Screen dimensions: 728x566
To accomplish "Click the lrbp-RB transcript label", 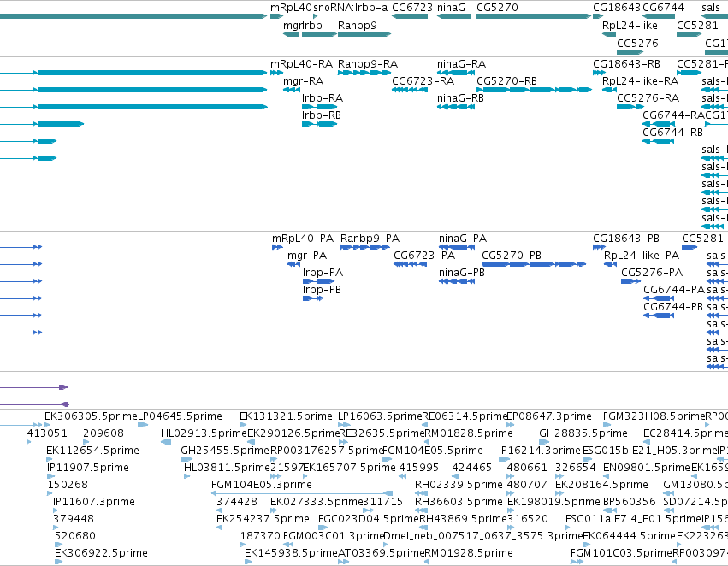I will coord(322,115).
